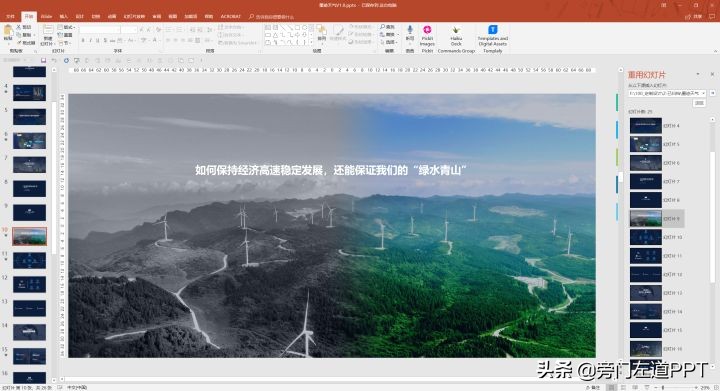
Task: Toggle text shadow S button
Action: point(105,41)
